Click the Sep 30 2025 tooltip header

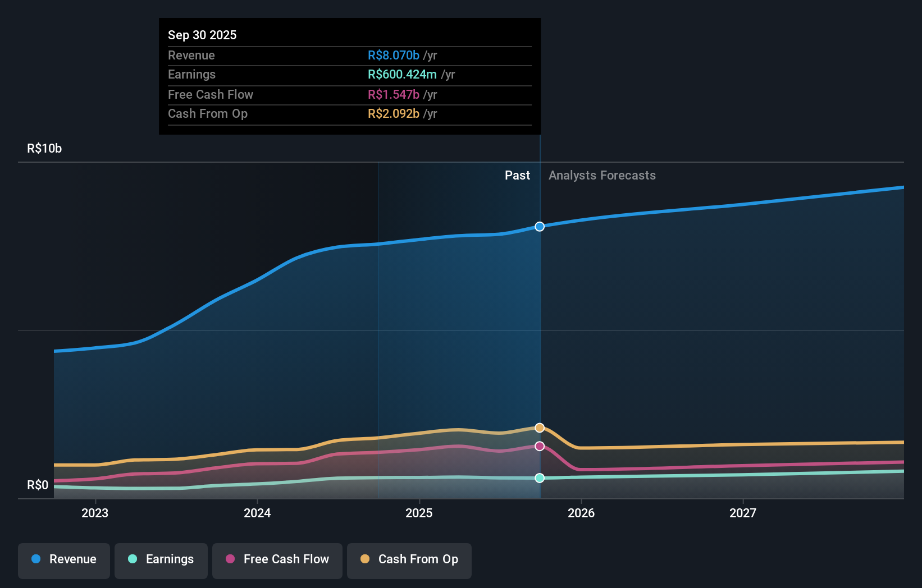[202, 34]
